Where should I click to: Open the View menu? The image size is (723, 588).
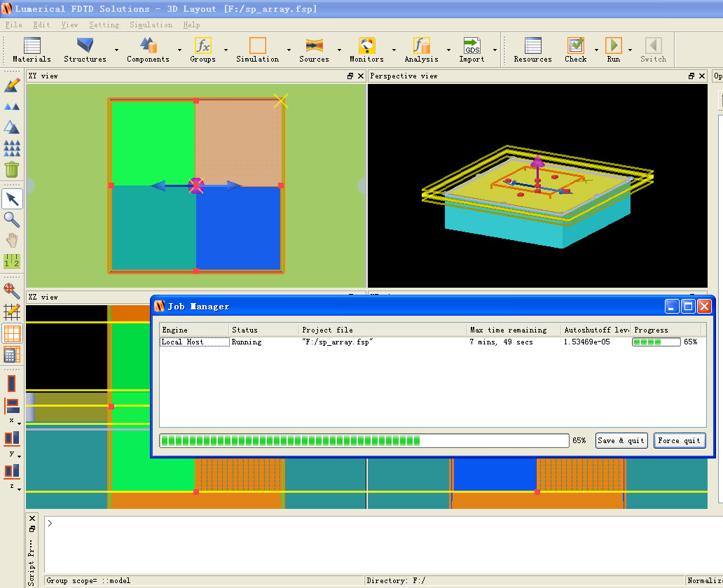click(69, 25)
